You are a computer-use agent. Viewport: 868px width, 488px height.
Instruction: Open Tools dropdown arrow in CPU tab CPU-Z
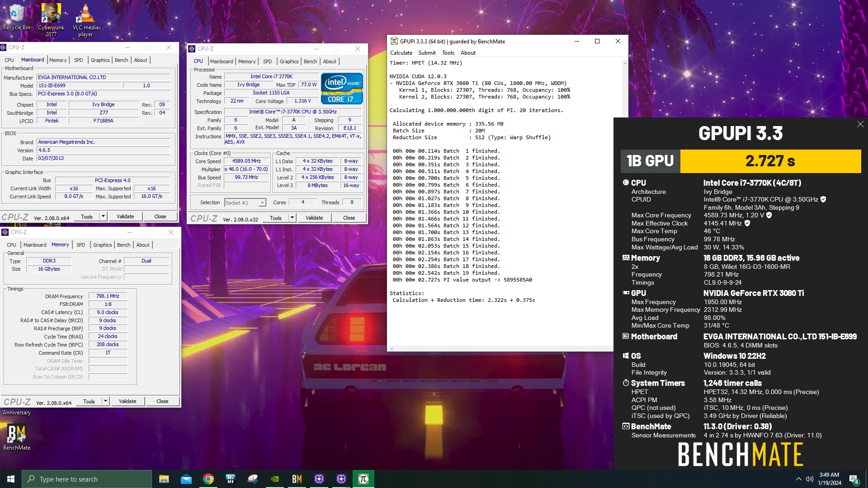[x=292, y=218]
